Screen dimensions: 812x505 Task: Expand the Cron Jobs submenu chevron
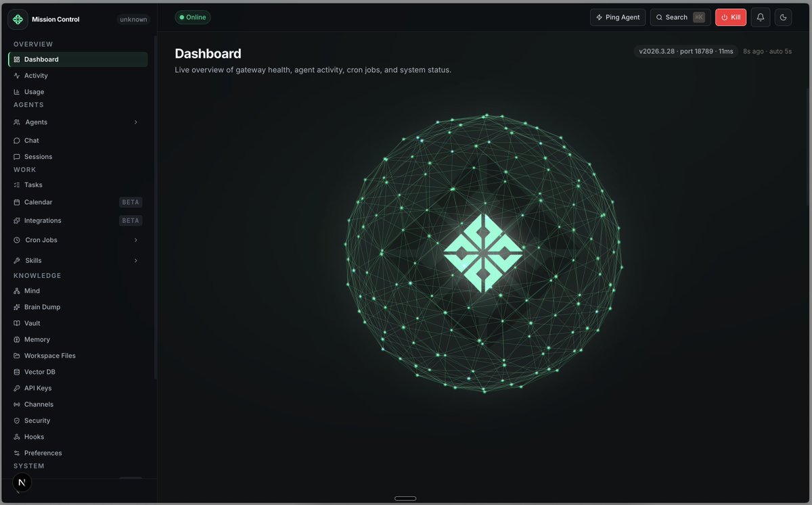point(135,240)
